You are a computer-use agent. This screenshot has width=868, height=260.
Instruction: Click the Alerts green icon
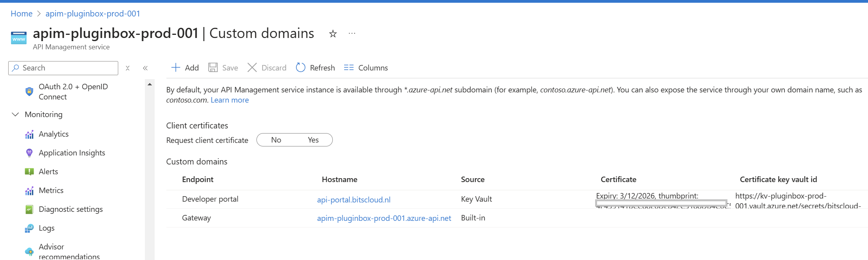[29, 172]
